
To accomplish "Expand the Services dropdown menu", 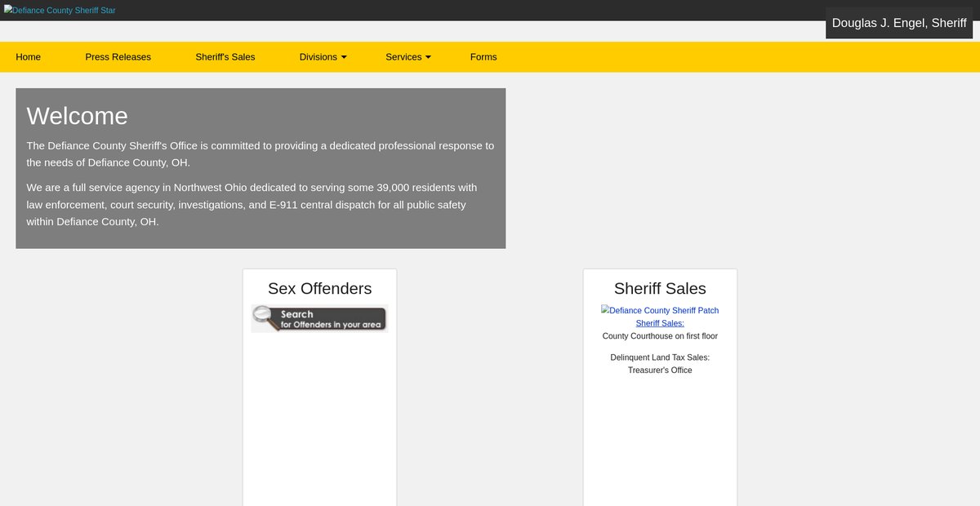I will click(408, 57).
